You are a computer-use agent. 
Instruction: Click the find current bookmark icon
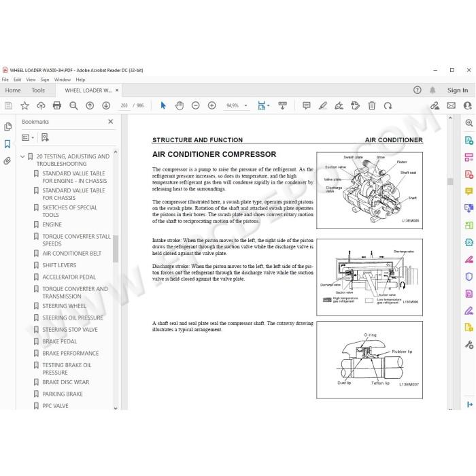click(x=45, y=137)
